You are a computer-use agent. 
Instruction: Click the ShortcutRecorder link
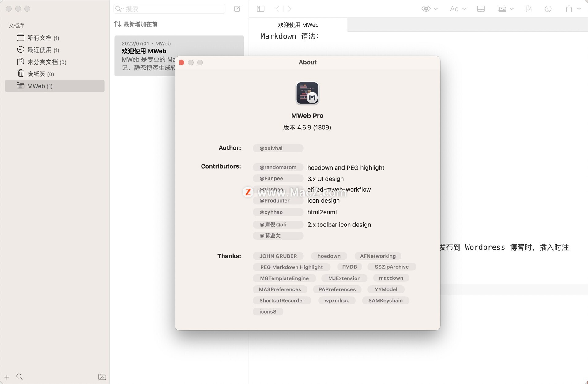click(x=282, y=300)
